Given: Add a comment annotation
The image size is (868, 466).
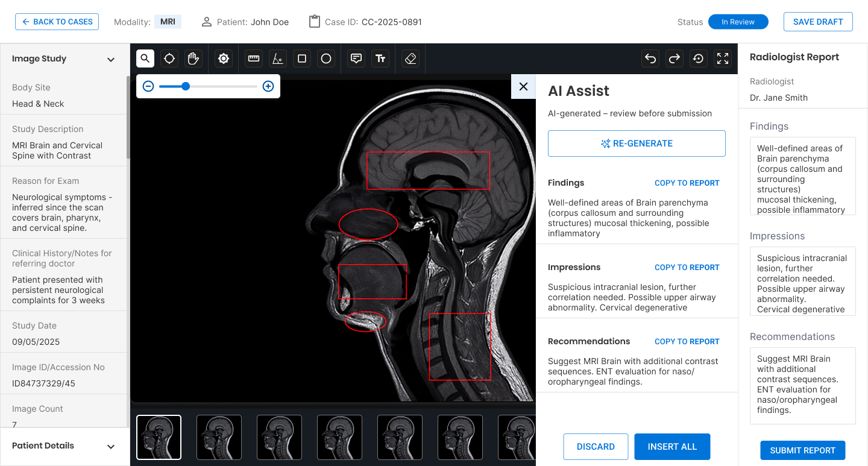Looking at the screenshot, I should point(356,58).
